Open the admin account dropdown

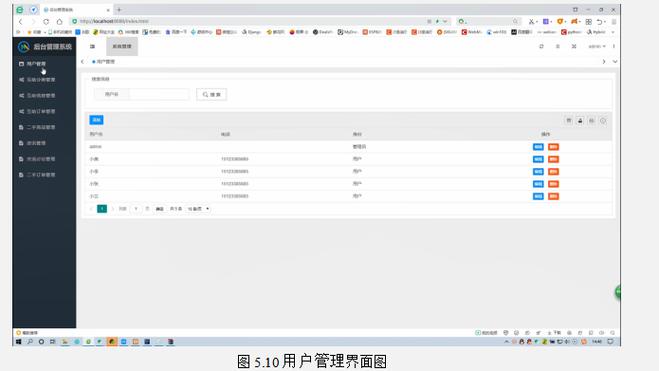click(597, 47)
